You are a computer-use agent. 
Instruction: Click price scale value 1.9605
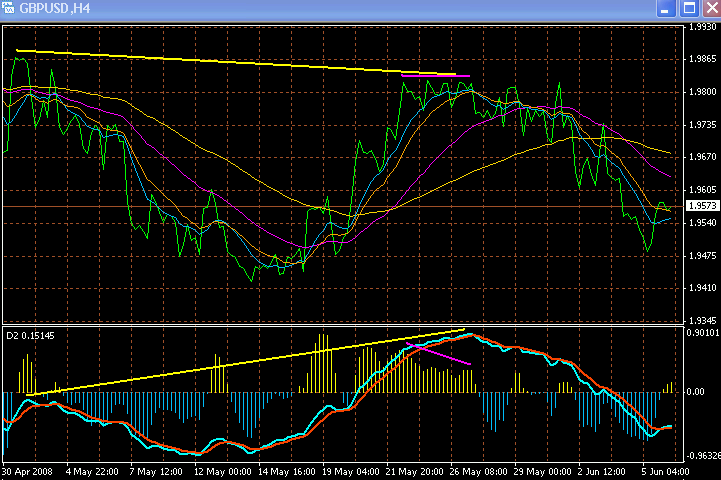(703, 189)
